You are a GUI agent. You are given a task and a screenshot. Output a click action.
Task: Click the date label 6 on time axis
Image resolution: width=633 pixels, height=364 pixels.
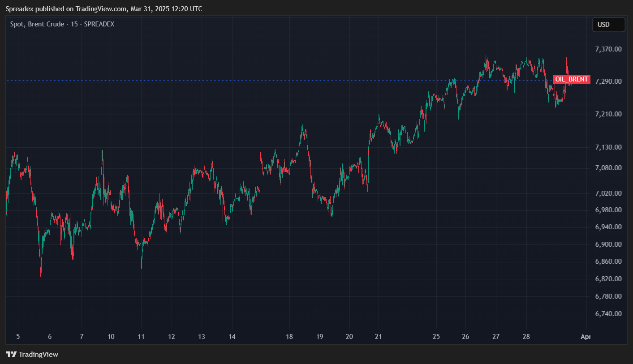click(50, 337)
